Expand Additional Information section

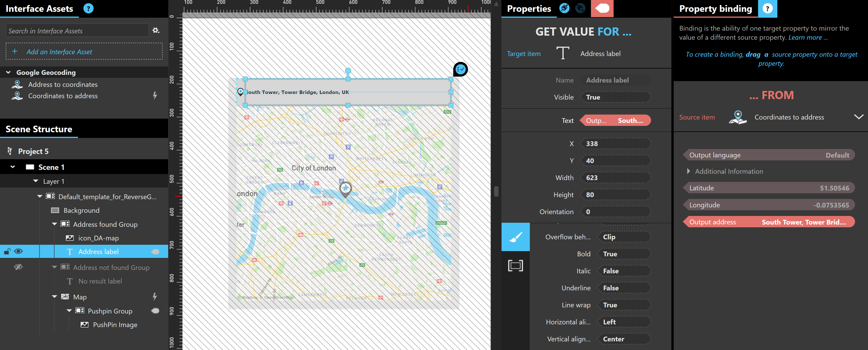689,171
